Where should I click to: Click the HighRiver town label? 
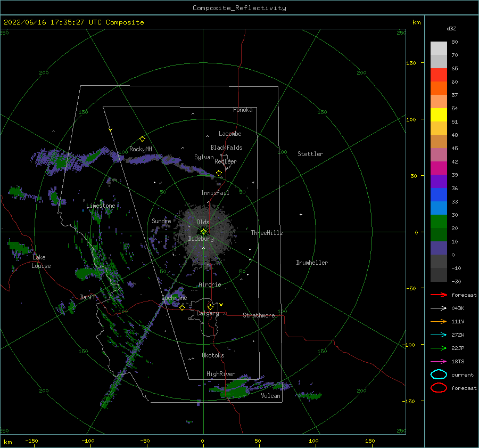[221, 374]
